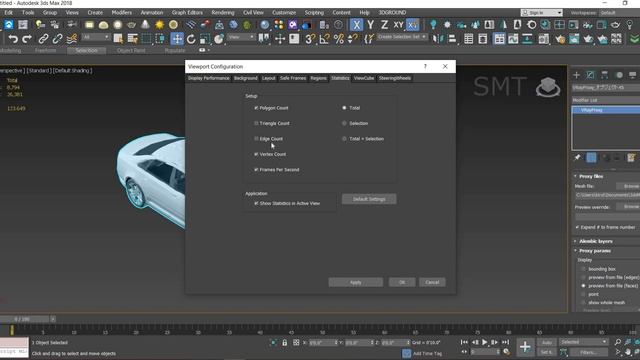Restrict to X axis button
This screenshot has height=360, width=640.
[x=356, y=25]
